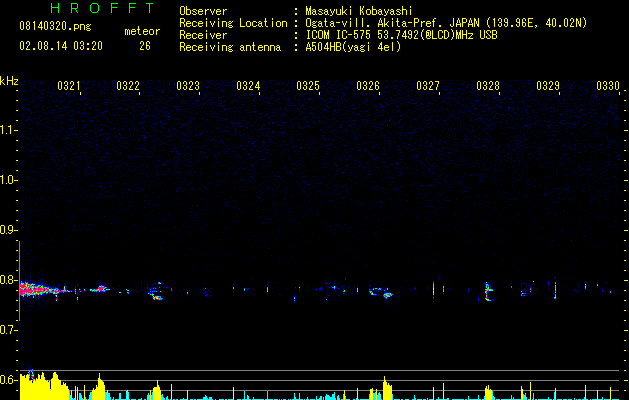This screenshot has width=629, height=400.
Task: Click the 0326 time marker
Action: (x=368, y=86)
